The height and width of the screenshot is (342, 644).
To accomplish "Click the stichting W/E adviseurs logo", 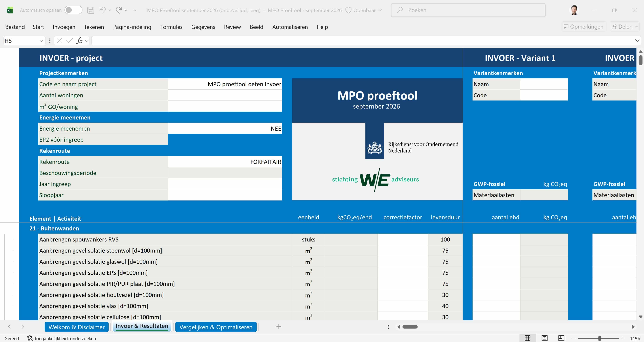I will (x=375, y=180).
